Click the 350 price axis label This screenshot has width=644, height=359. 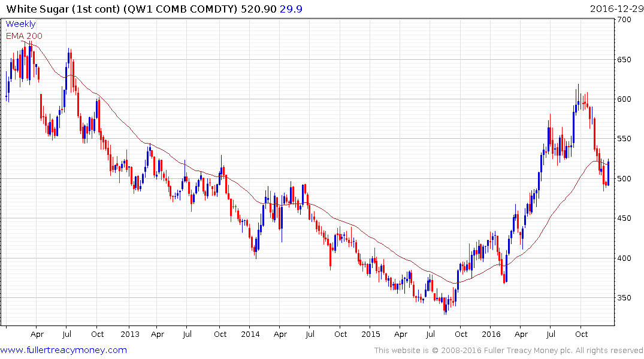pos(624,299)
